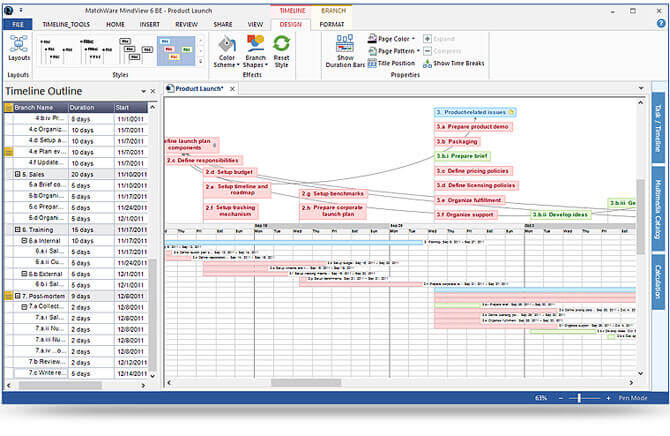This screenshot has width=670, height=436.
Task: Click the 63% zoom level value
Action: click(x=541, y=398)
